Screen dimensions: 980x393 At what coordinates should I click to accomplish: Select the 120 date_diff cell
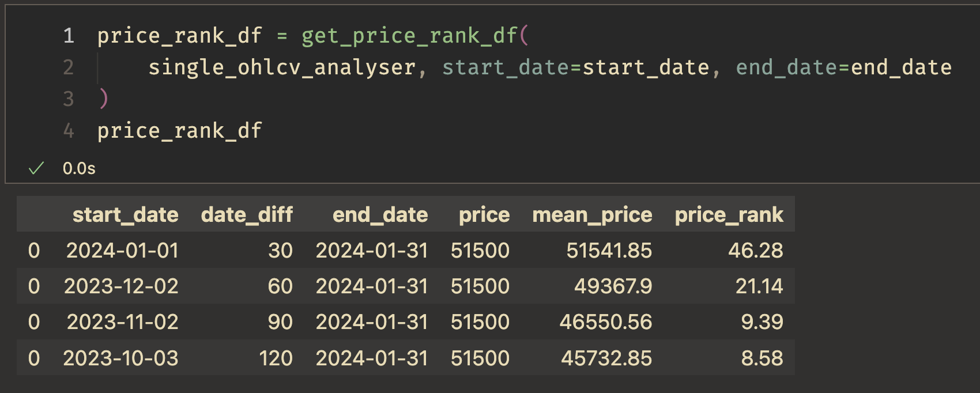276,358
